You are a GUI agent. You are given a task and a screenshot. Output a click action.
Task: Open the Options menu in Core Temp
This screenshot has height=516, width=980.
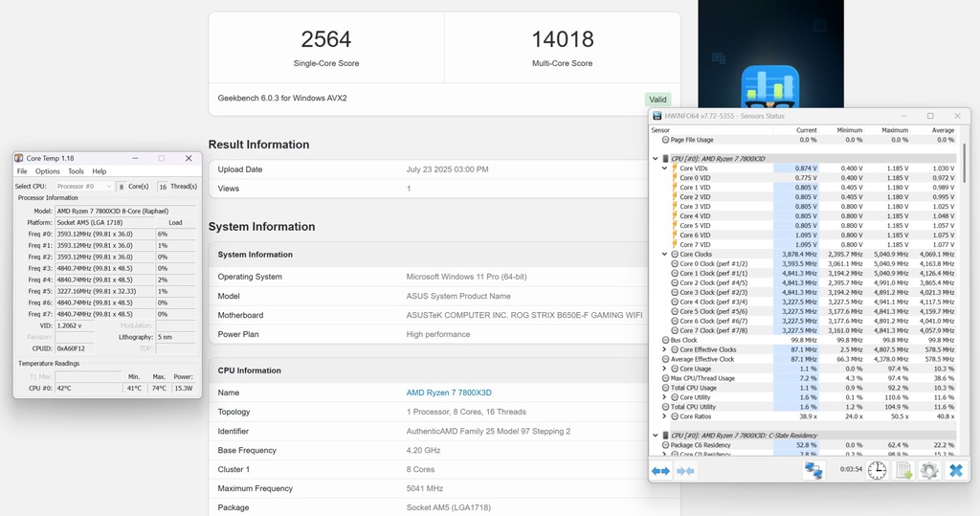click(x=48, y=171)
